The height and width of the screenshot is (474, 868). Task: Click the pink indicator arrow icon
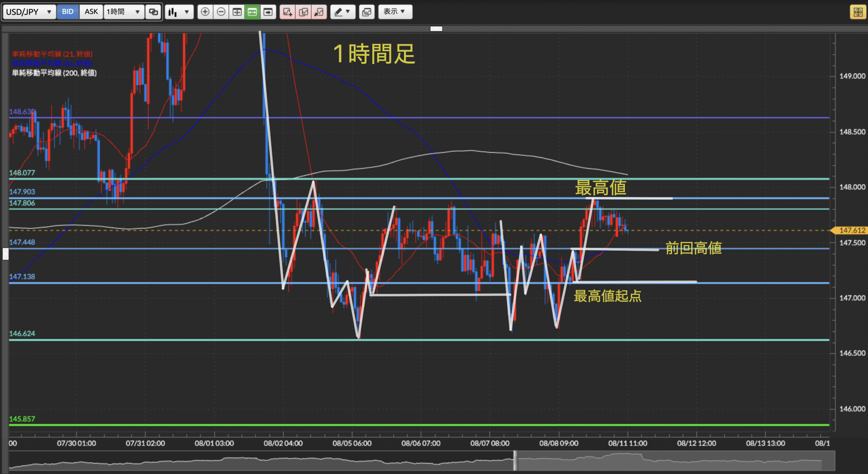pyautogui.click(x=319, y=12)
